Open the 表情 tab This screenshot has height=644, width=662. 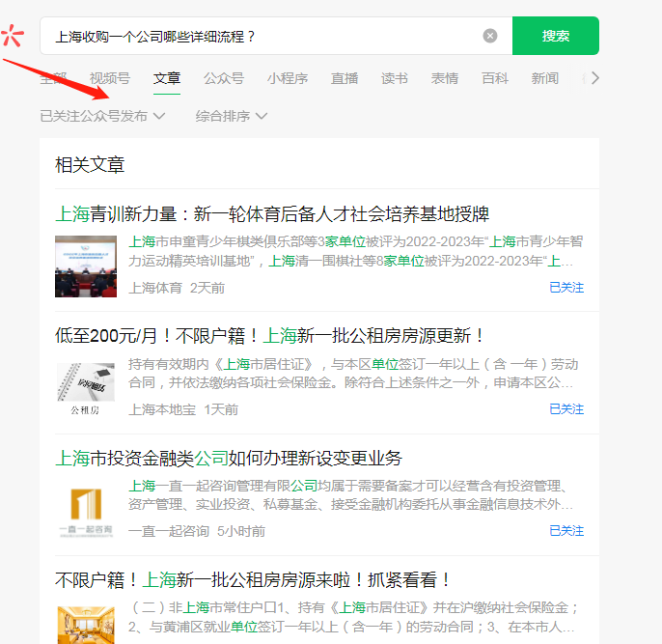[x=445, y=78]
